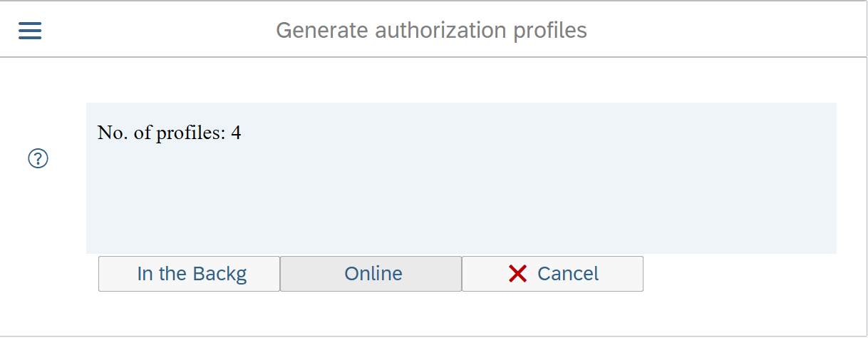Click the word 'profiles' in the title
The image size is (868, 338).
point(550,30)
